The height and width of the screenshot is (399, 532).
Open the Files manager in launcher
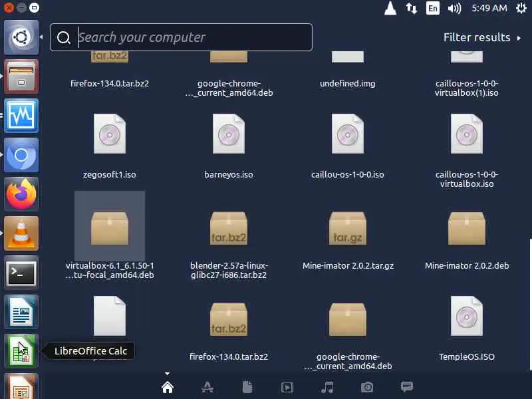point(21,76)
